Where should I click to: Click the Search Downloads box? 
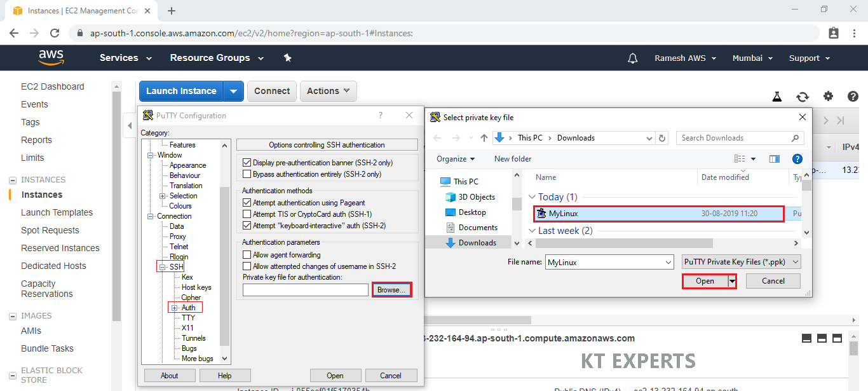click(x=740, y=138)
